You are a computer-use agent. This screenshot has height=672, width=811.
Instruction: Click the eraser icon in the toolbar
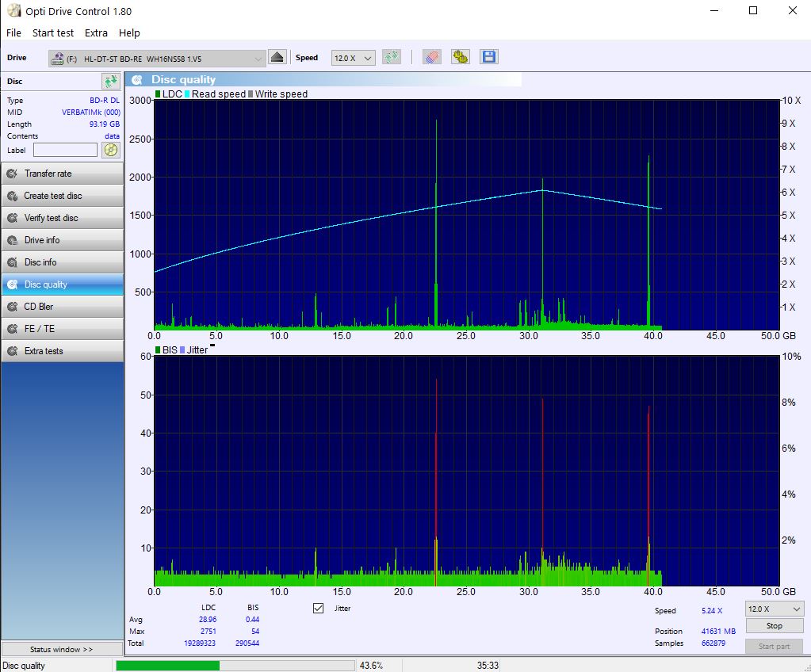tap(431, 57)
